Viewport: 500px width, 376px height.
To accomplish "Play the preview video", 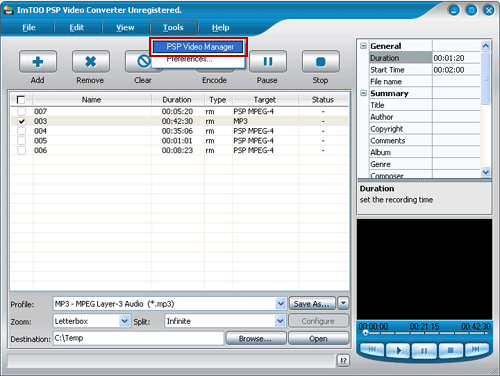I will 398,350.
